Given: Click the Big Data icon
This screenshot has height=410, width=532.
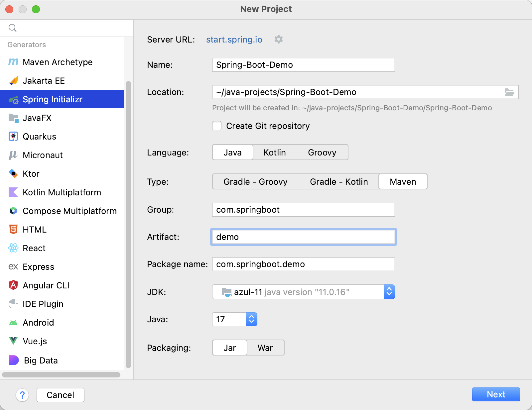Looking at the screenshot, I should click(x=14, y=360).
